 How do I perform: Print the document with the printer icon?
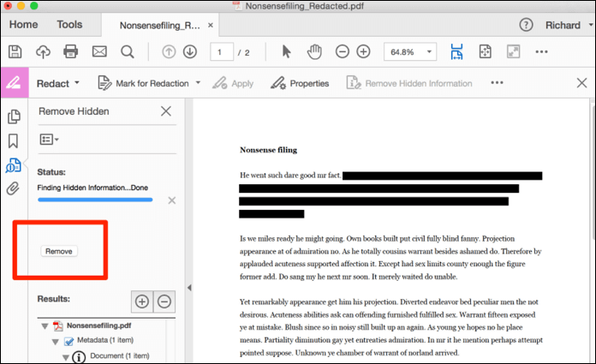point(71,51)
